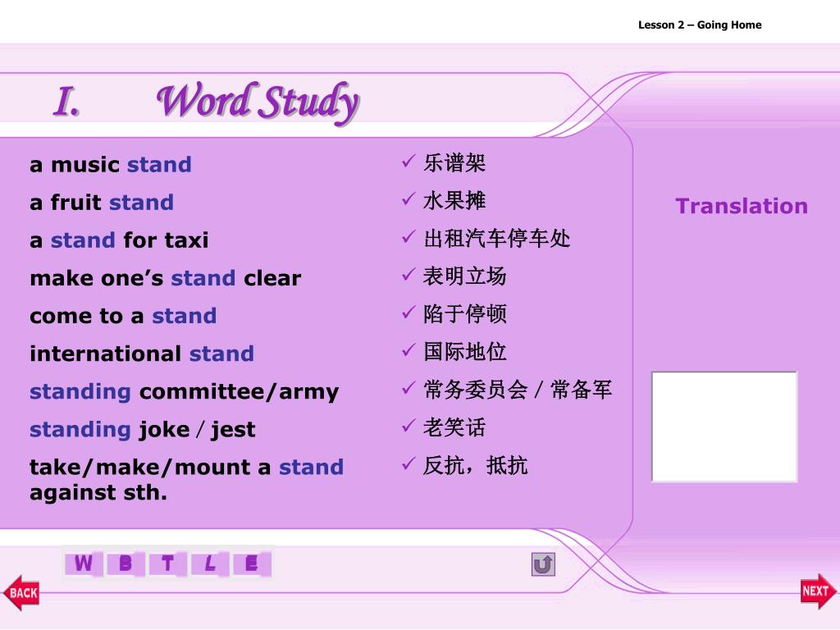Click the translation 老笑话

454,427
